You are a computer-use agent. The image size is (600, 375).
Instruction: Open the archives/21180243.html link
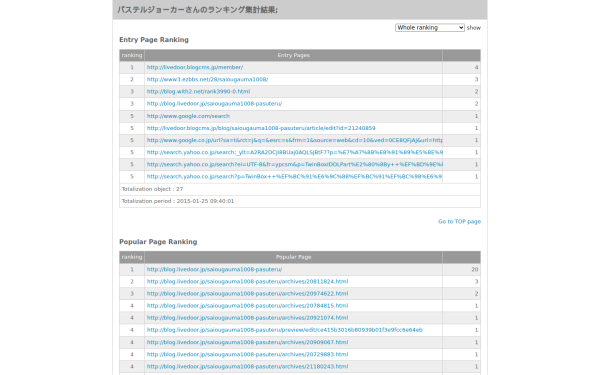(x=248, y=367)
